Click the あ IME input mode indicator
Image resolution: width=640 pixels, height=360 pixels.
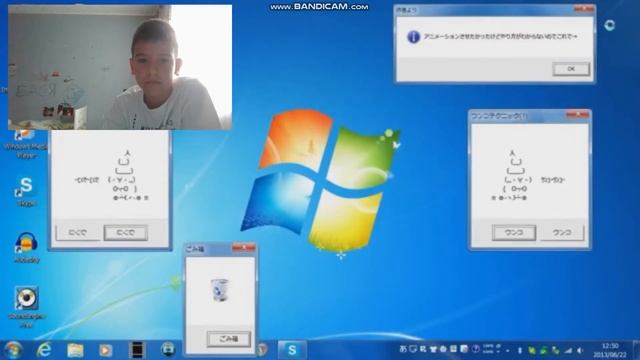point(403,349)
